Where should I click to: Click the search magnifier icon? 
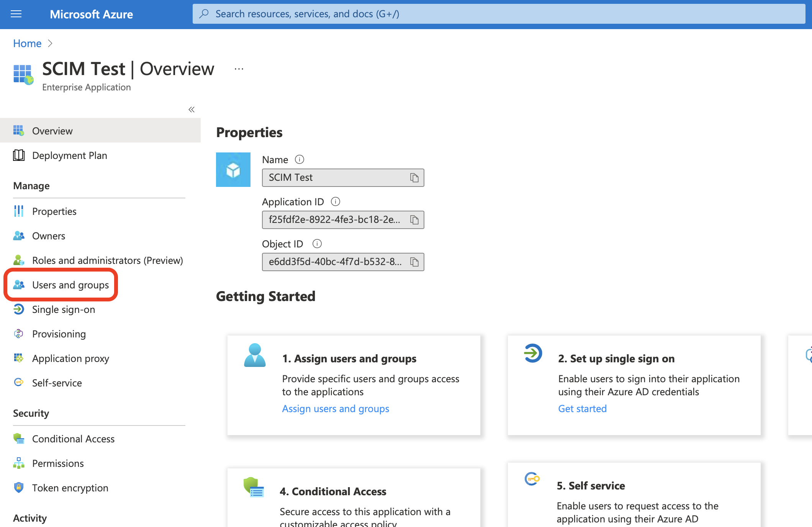pyautogui.click(x=204, y=14)
